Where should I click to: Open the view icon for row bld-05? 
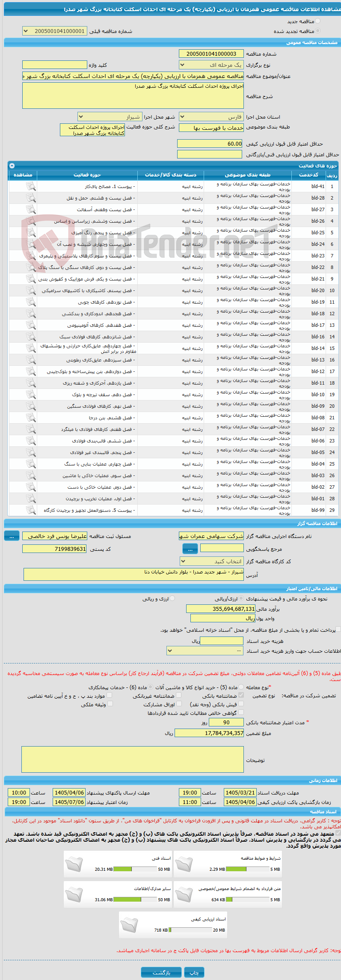[x=30, y=452]
